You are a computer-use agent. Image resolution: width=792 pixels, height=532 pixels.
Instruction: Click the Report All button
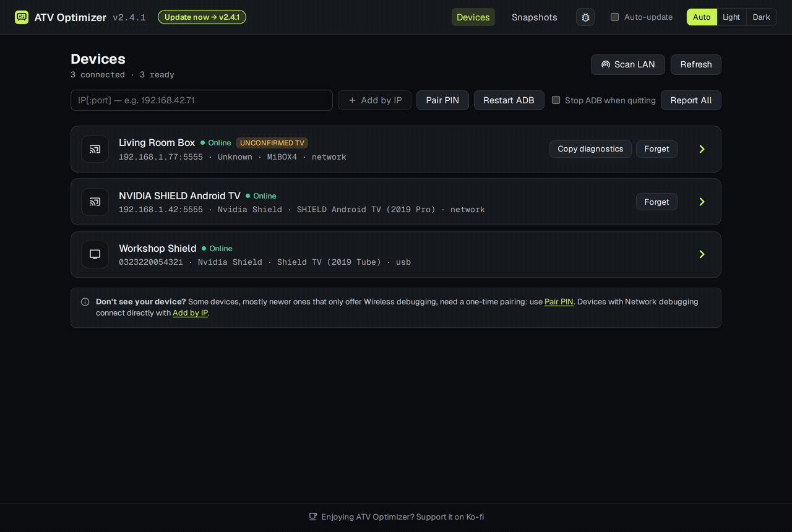pyautogui.click(x=691, y=100)
